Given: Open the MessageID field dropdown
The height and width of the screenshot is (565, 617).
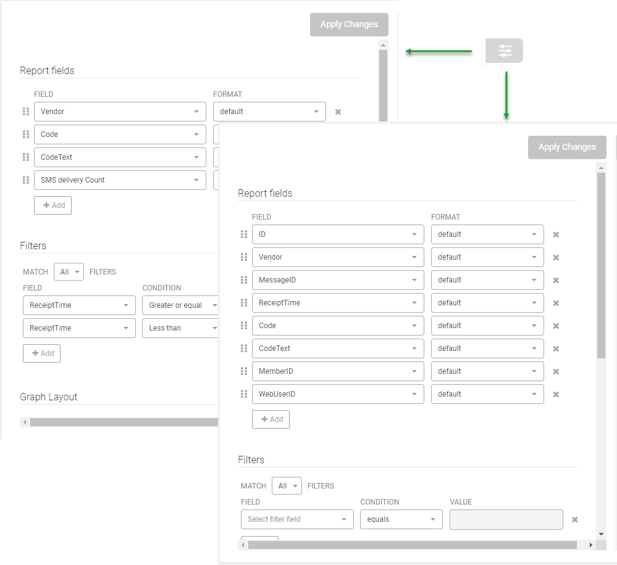Looking at the screenshot, I should pyautogui.click(x=338, y=280).
